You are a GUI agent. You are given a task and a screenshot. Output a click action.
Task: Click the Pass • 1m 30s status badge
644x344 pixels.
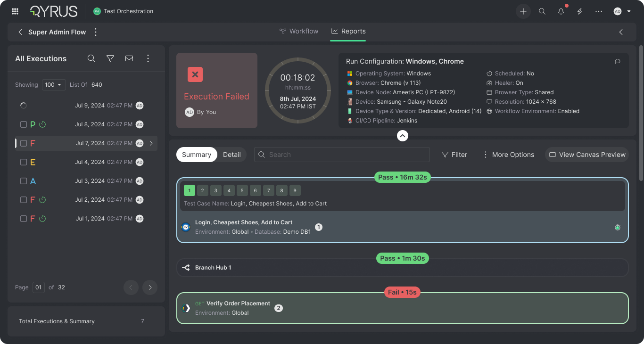pyautogui.click(x=402, y=258)
